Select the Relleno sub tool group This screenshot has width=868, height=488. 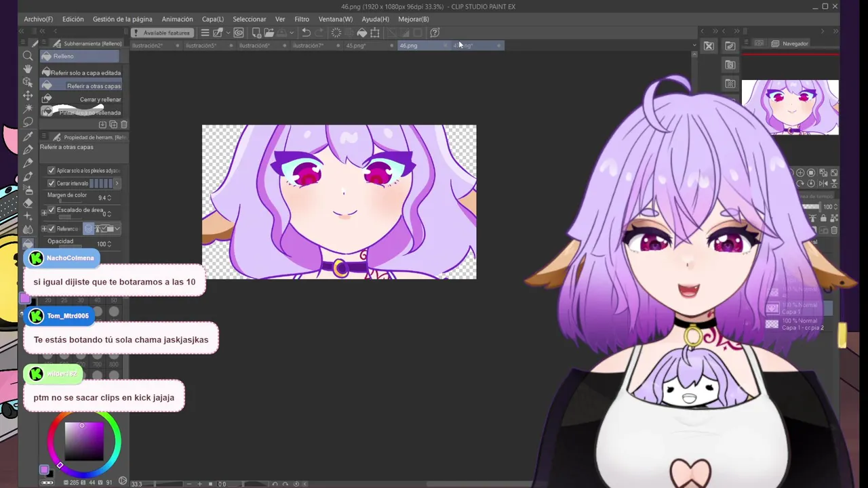(79, 56)
